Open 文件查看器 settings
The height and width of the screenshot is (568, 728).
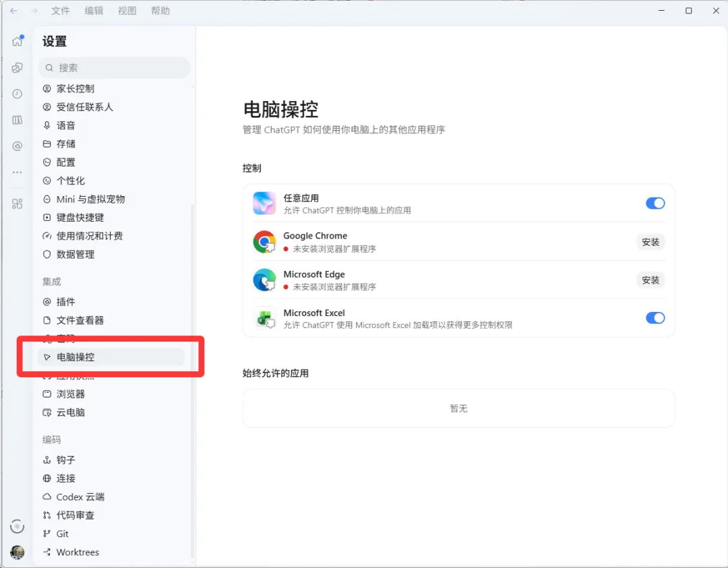111,320
